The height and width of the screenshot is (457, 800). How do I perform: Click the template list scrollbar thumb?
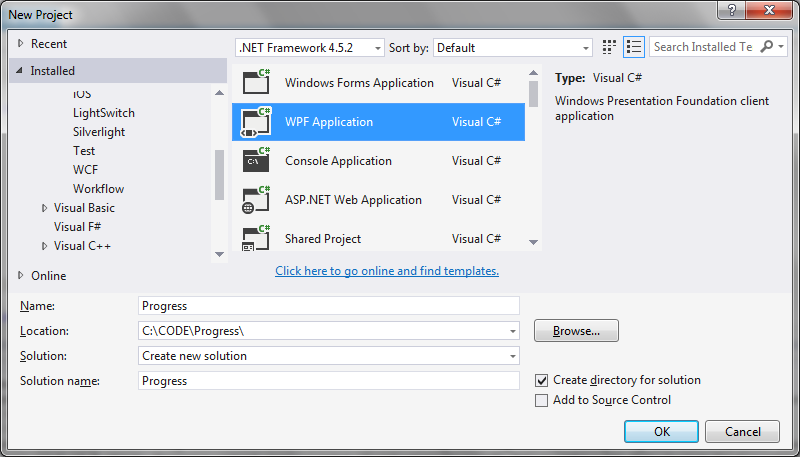point(533,94)
